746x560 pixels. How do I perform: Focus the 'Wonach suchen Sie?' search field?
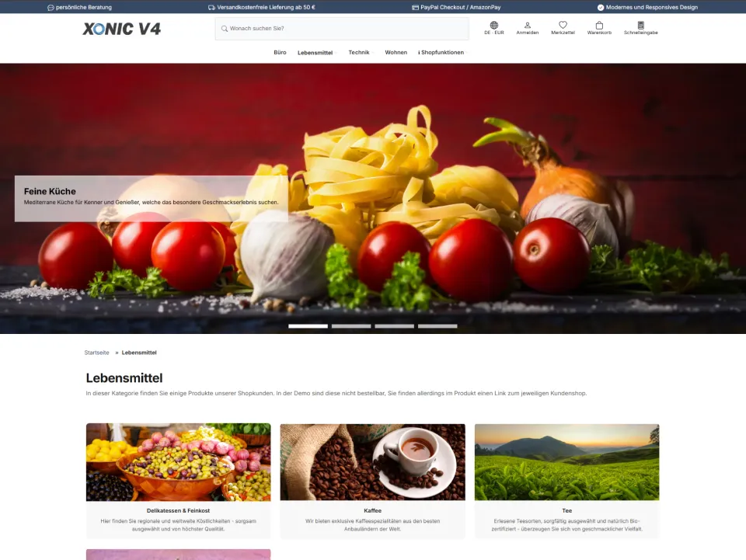point(342,29)
